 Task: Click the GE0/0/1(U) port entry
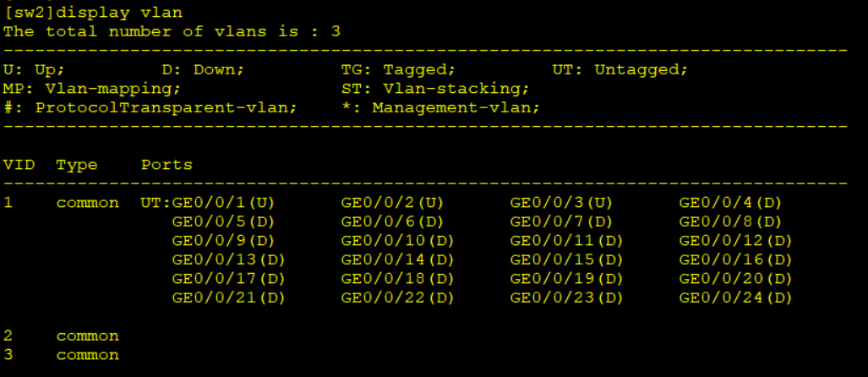click(x=223, y=203)
